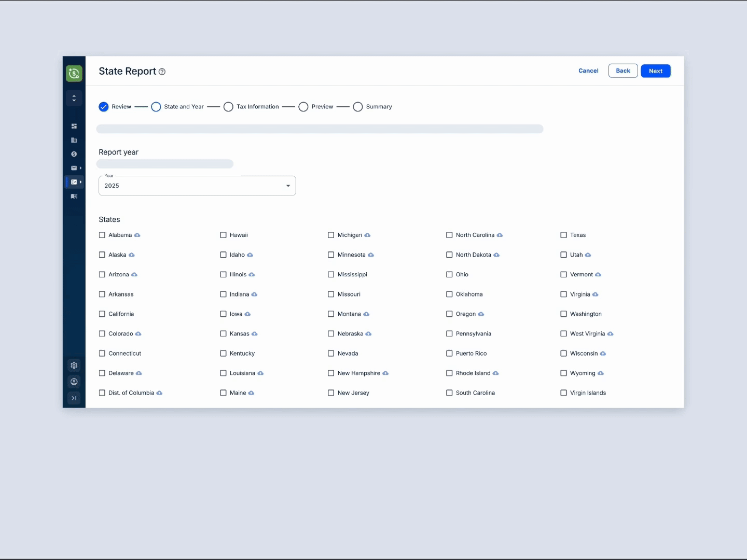
Task: Click the help icon beside State Report
Action: tap(162, 72)
